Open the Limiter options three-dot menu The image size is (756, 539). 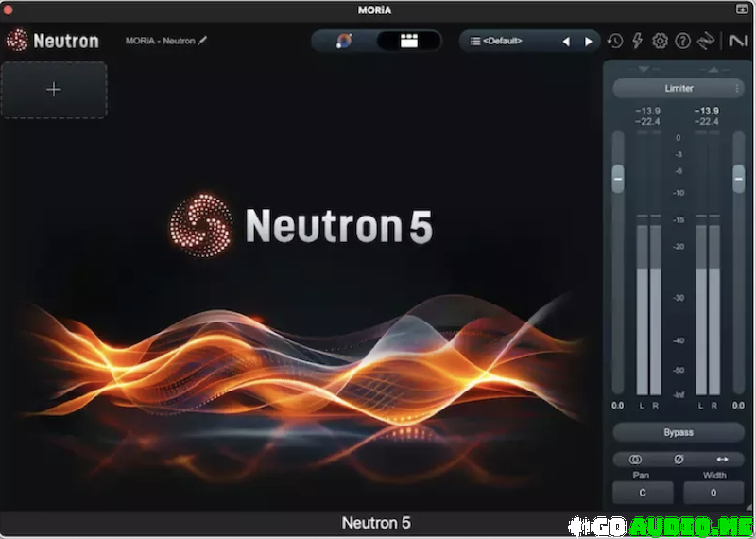tap(738, 88)
